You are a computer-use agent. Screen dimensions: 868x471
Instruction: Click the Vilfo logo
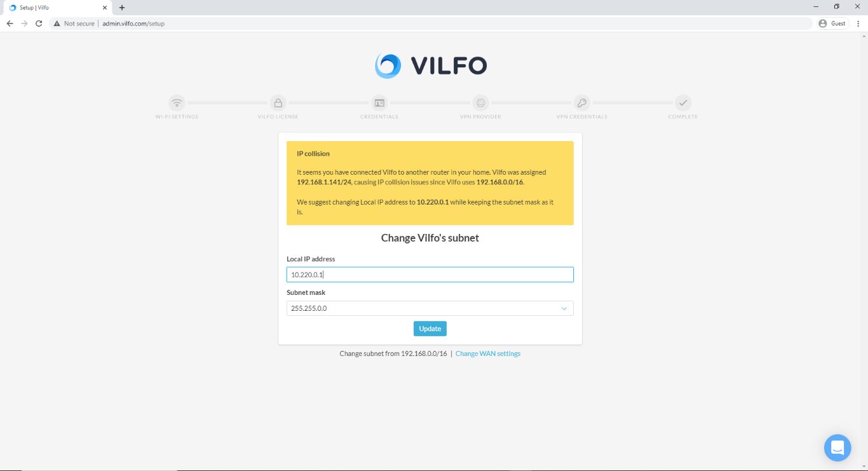pyautogui.click(x=431, y=65)
